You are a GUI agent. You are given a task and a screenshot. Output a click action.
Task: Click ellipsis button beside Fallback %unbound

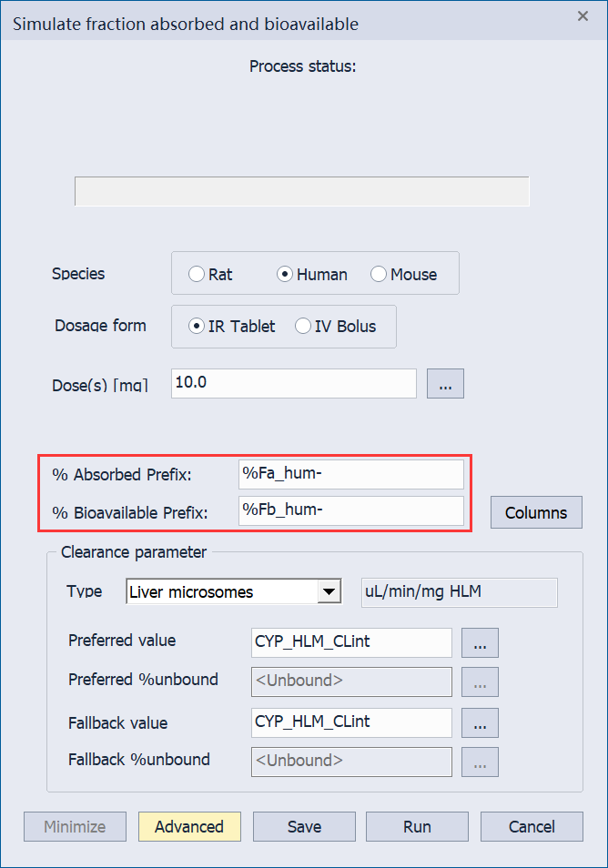click(480, 762)
